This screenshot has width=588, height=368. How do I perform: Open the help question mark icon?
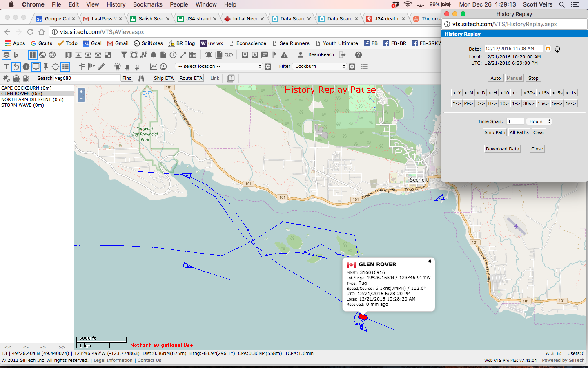(359, 55)
